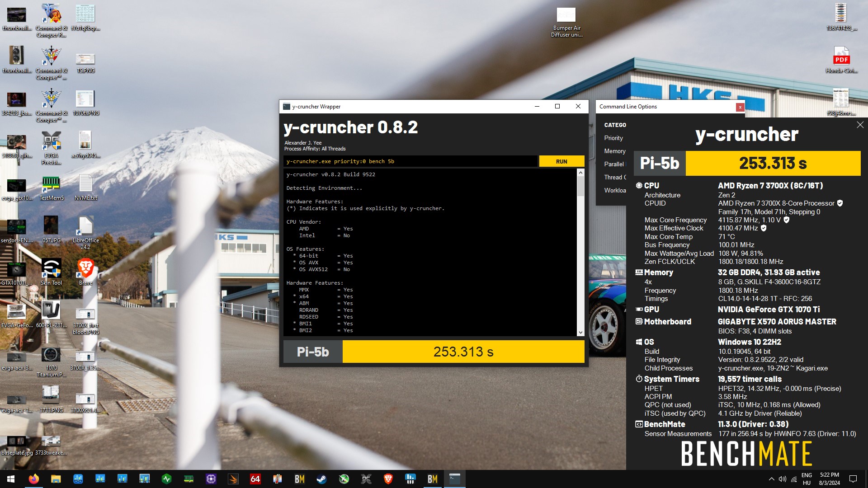The width and height of the screenshot is (868, 488).
Task: Open Brave browser from the taskbar
Action: (388, 479)
